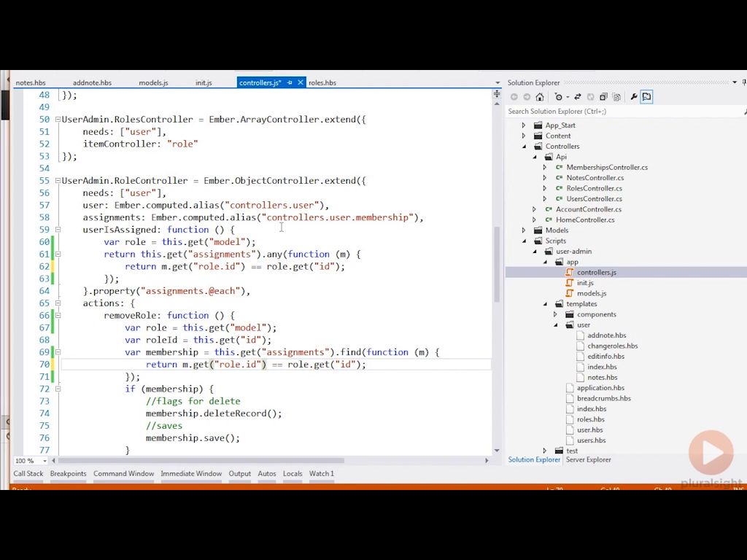Collapse removeRole function outline at line 66
The height and width of the screenshot is (560, 747).
(x=58, y=315)
